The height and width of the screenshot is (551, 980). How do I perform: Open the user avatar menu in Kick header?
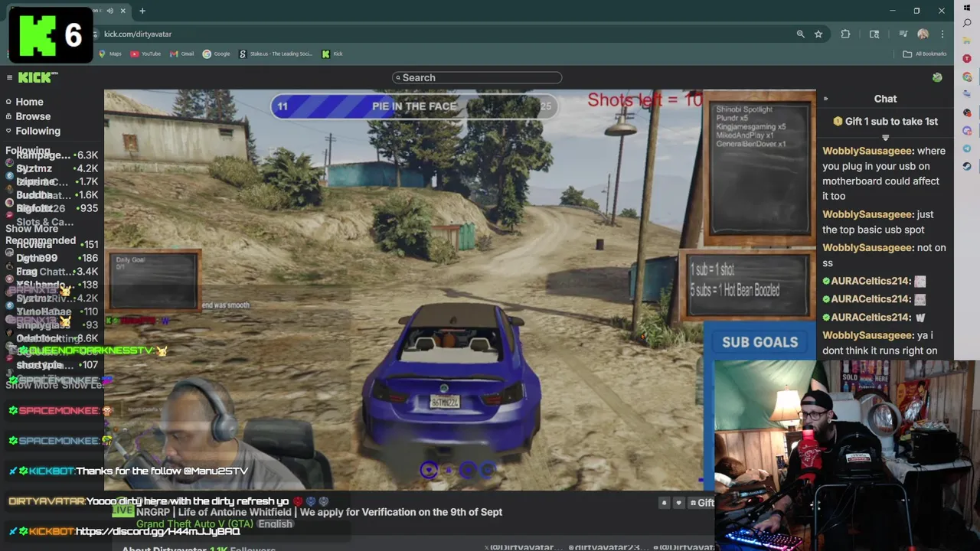[x=937, y=77]
